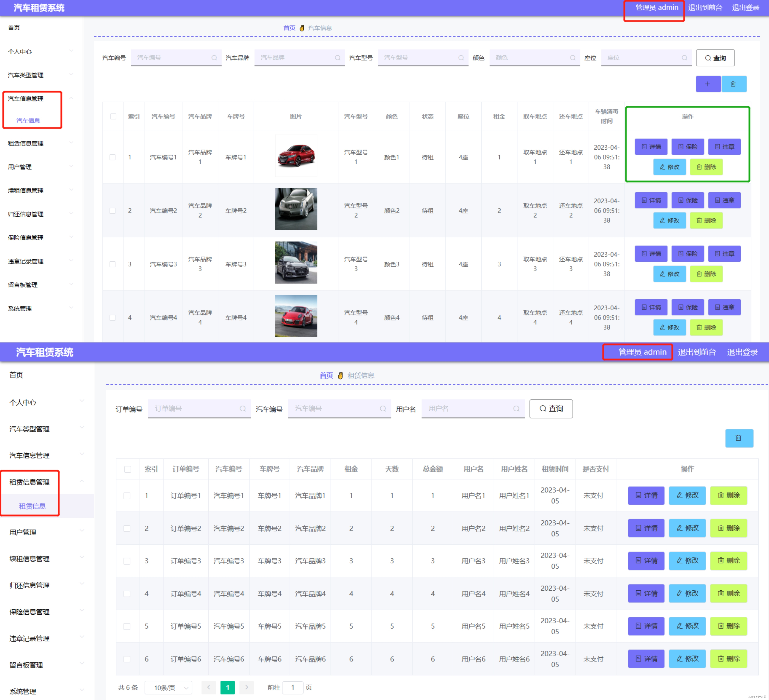This screenshot has width=769, height=700.
Task: Click search icon in 用户名 field
Action: [516, 408]
